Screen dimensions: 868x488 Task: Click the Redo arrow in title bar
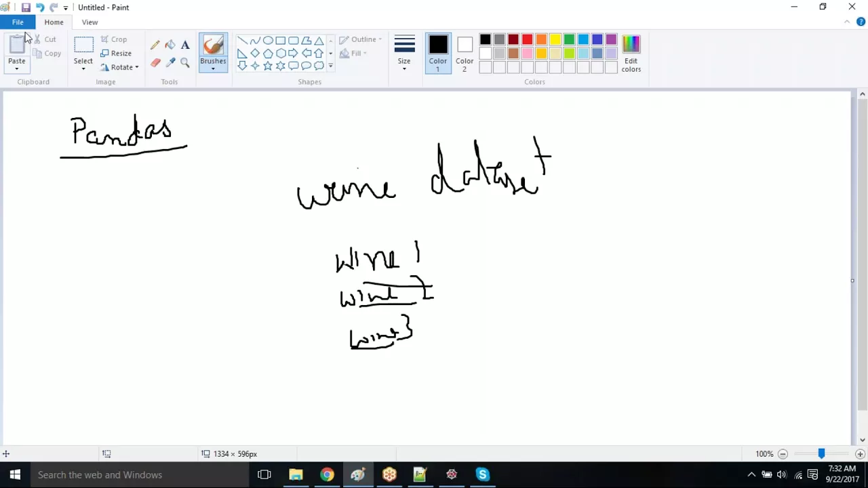tap(54, 7)
